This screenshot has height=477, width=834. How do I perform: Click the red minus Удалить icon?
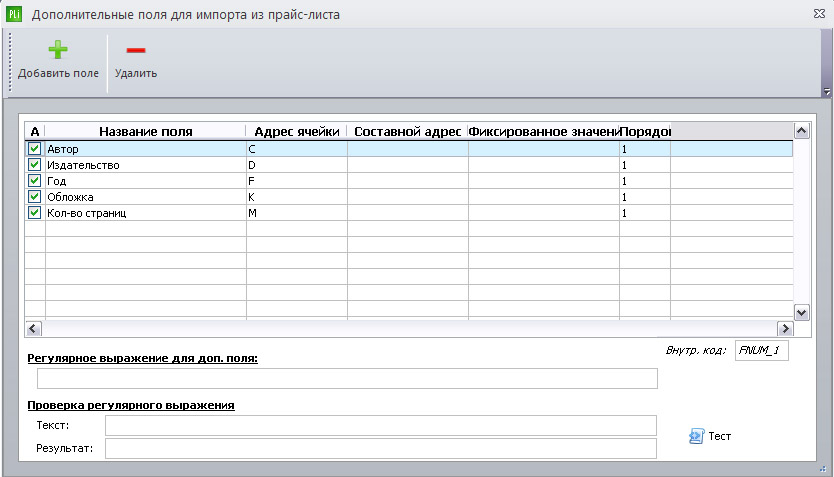(136, 51)
